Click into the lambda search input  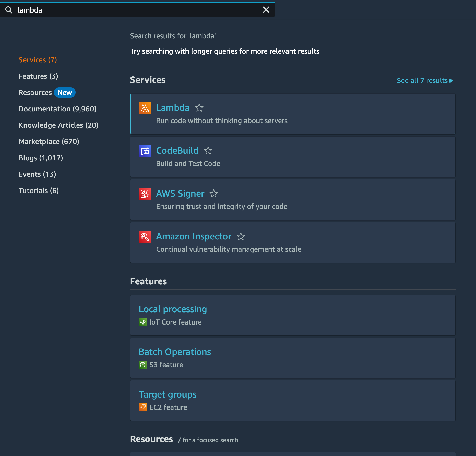[138, 10]
